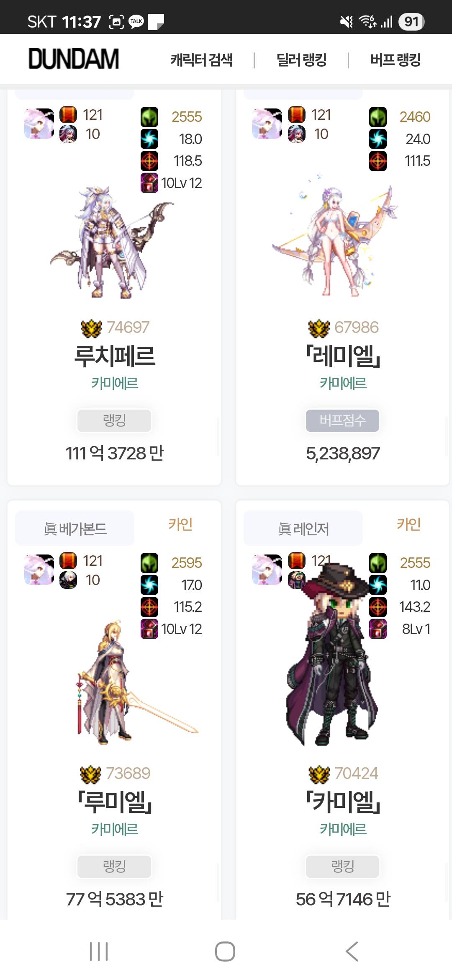Open 루치페르 archer character sprite

click(112, 242)
